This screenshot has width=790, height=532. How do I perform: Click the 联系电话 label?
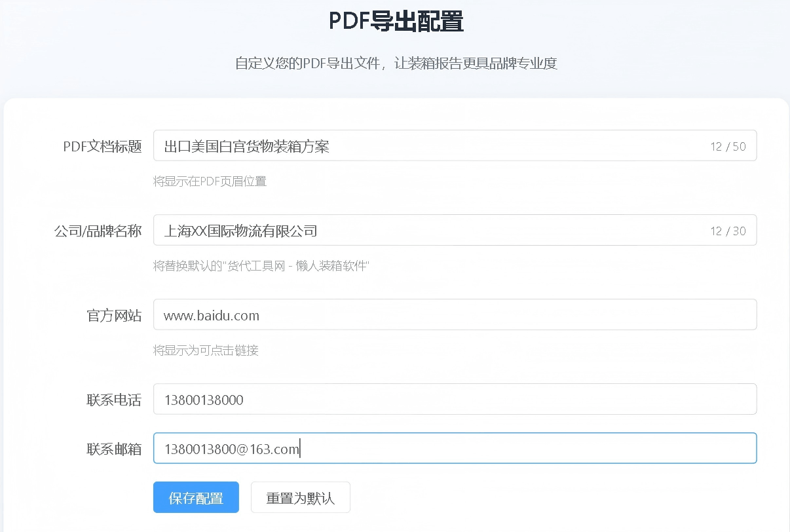[114, 400]
